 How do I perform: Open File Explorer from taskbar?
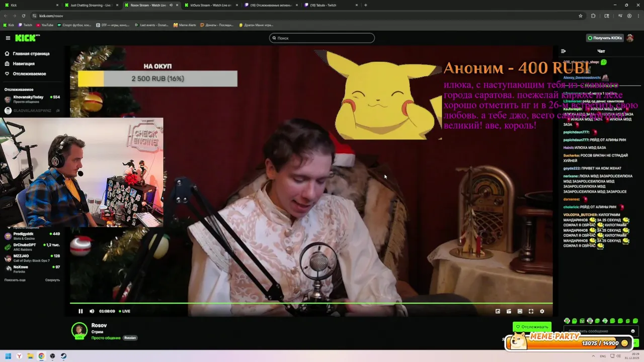[x=30, y=356]
